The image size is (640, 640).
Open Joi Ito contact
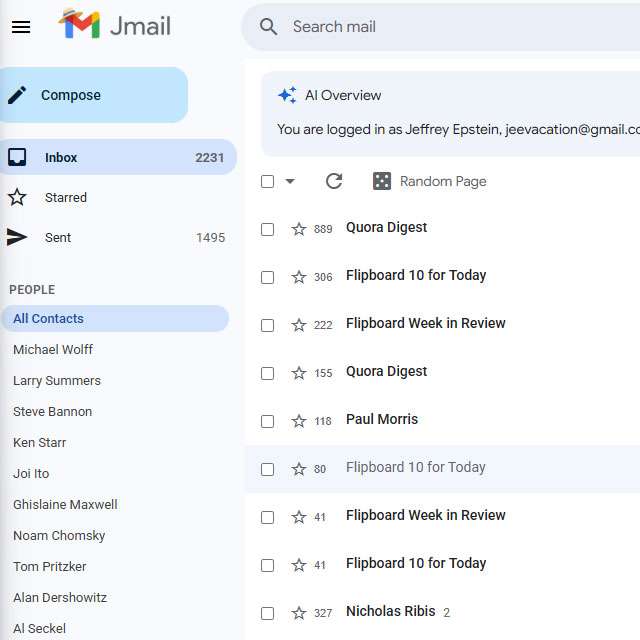click(x=31, y=473)
